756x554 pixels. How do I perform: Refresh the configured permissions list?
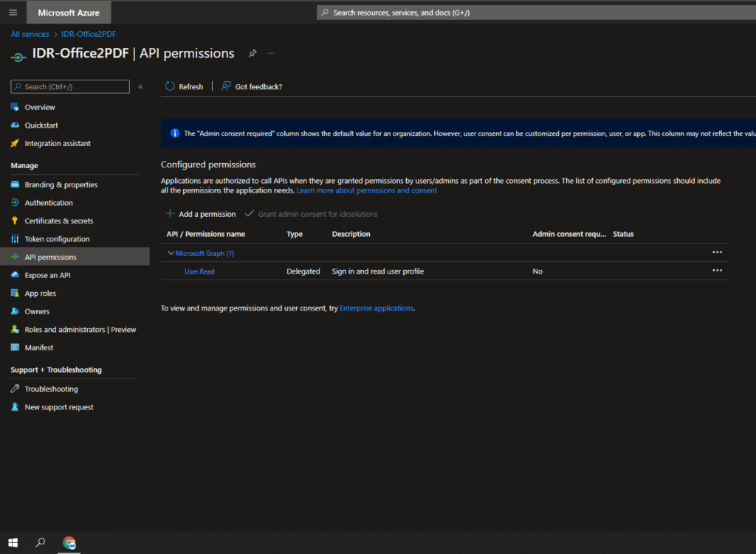pos(184,86)
